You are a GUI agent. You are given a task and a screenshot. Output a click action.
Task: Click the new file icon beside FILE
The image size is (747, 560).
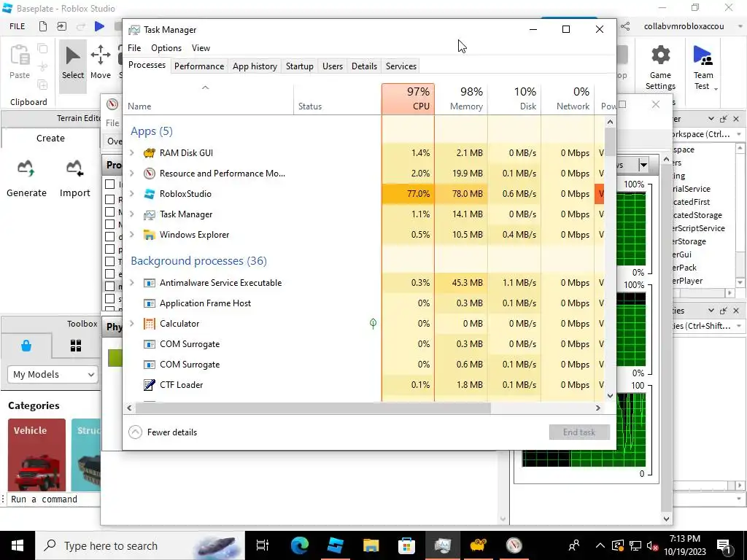(43, 26)
